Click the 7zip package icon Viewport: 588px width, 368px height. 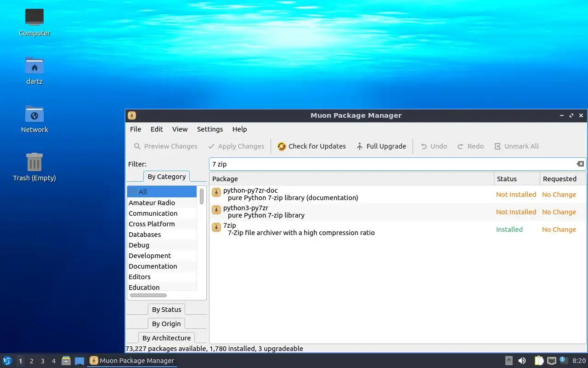coord(216,227)
